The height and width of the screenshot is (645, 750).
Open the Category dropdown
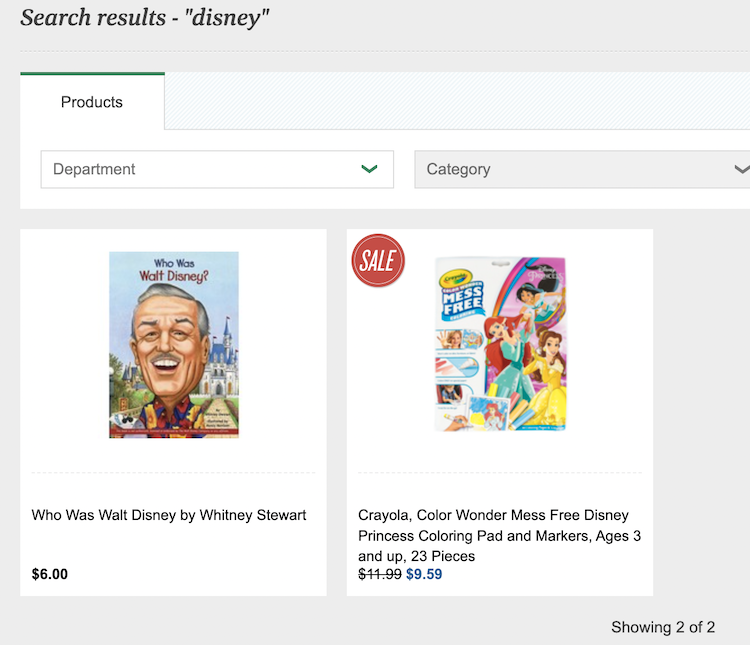[582, 169]
